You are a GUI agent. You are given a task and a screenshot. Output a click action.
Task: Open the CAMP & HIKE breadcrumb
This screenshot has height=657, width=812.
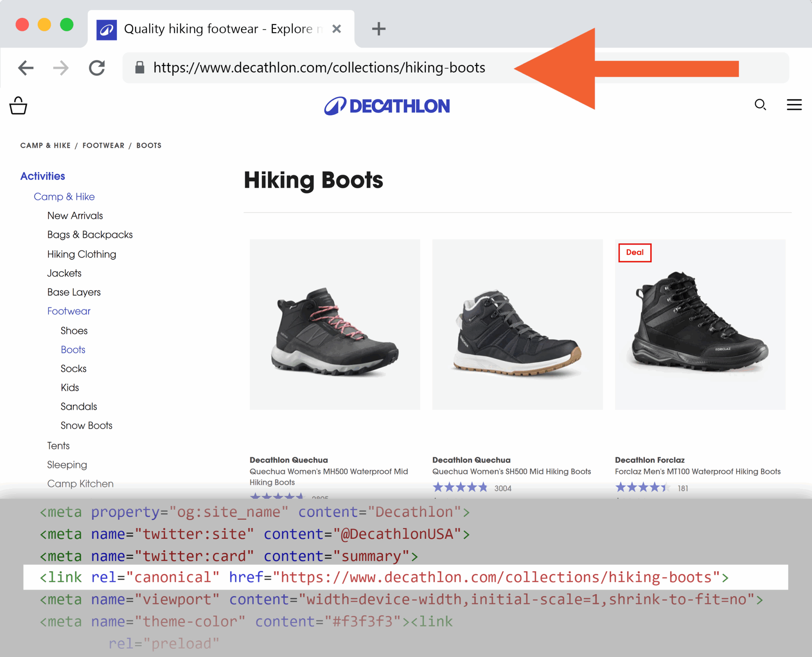point(45,146)
